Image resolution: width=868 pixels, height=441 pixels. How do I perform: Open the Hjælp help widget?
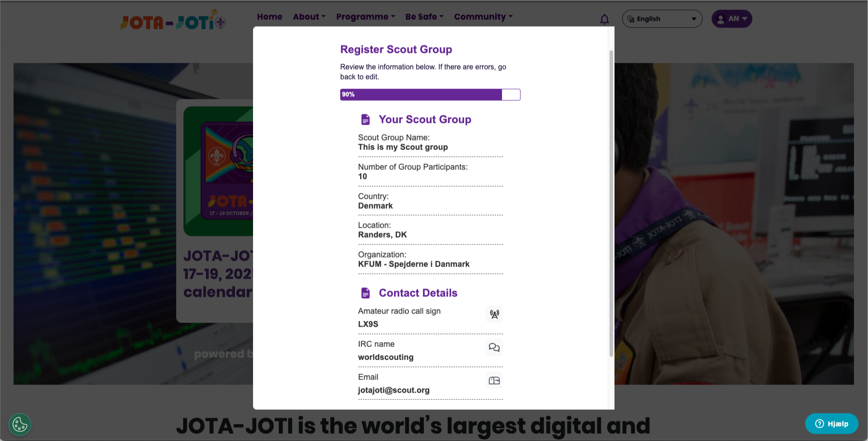click(831, 423)
